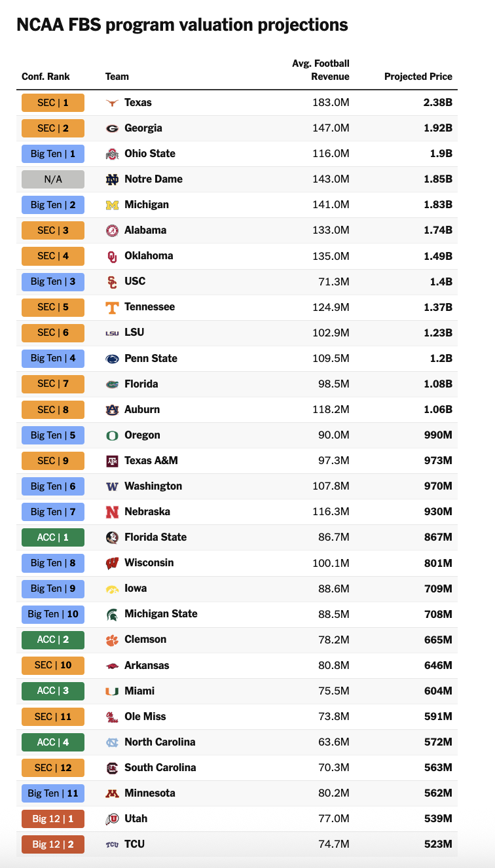Click the Big 12 | 2 badge

[x=53, y=844]
